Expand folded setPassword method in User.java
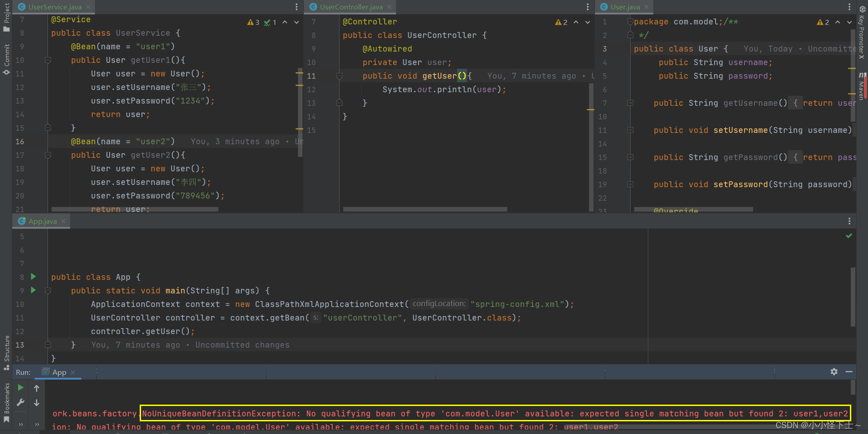This screenshot has height=434, width=868. [x=630, y=184]
